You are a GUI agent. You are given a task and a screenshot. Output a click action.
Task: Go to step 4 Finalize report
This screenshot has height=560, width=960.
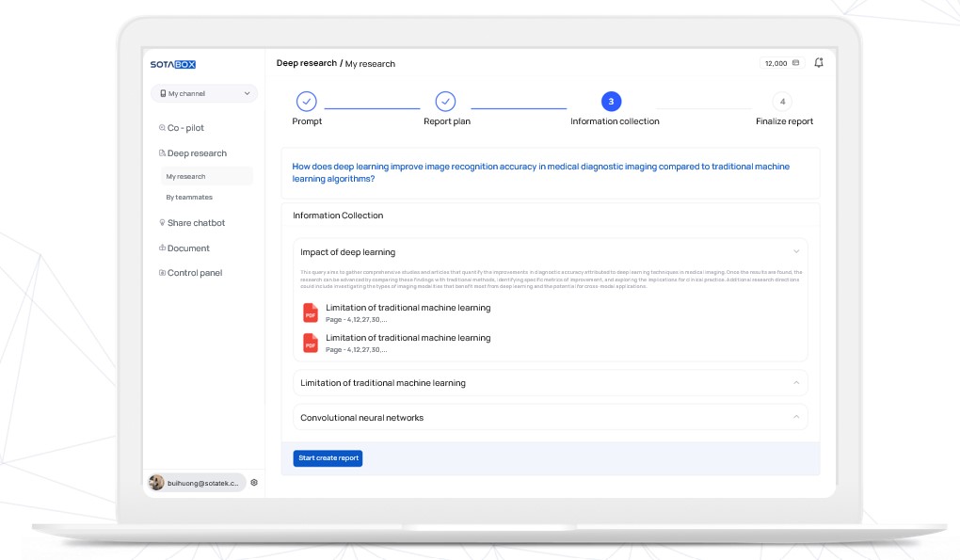tap(782, 102)
